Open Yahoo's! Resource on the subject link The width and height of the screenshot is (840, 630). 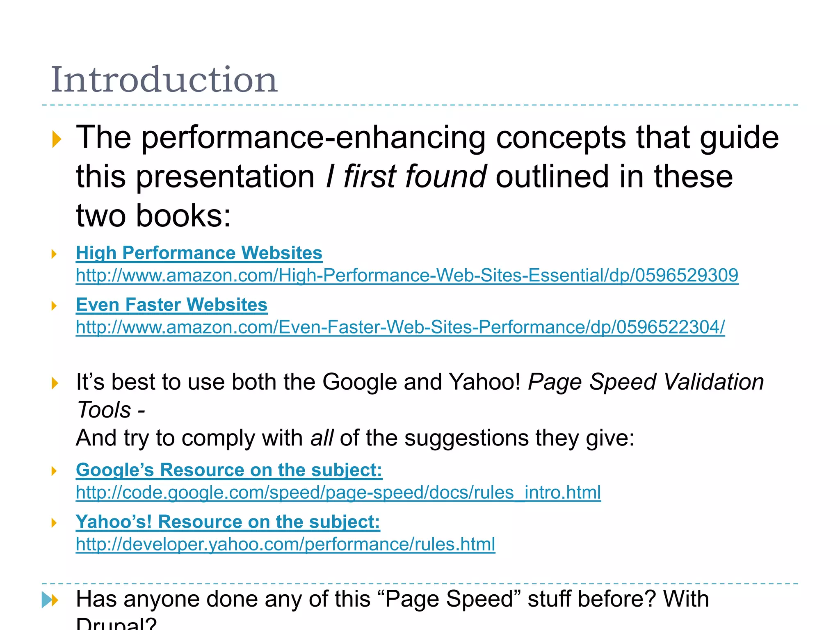[228, 522]
